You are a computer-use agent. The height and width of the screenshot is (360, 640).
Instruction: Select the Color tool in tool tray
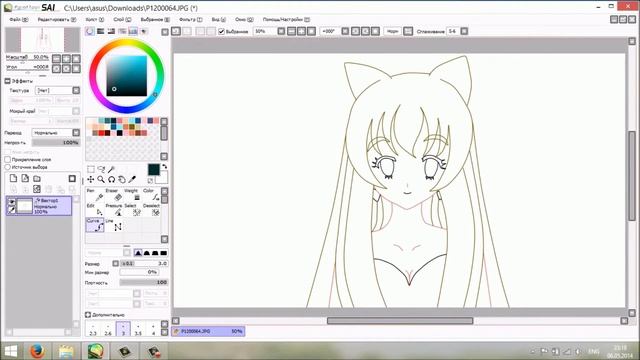point(151,195)
